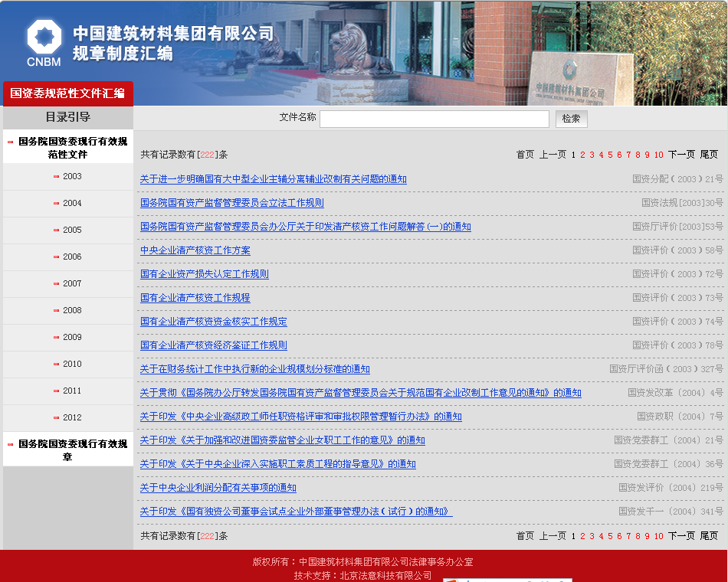Click document number 国资发评价(2004)219号

671,488
